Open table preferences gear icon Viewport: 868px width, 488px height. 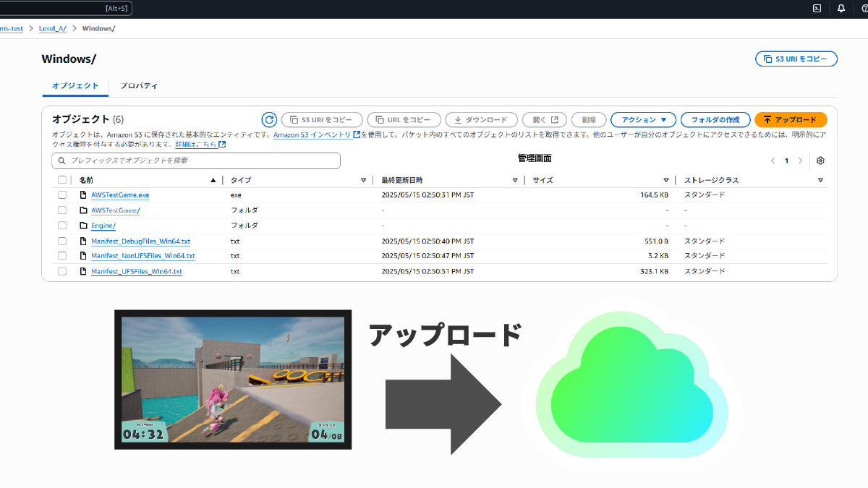[x=820, y=160]
